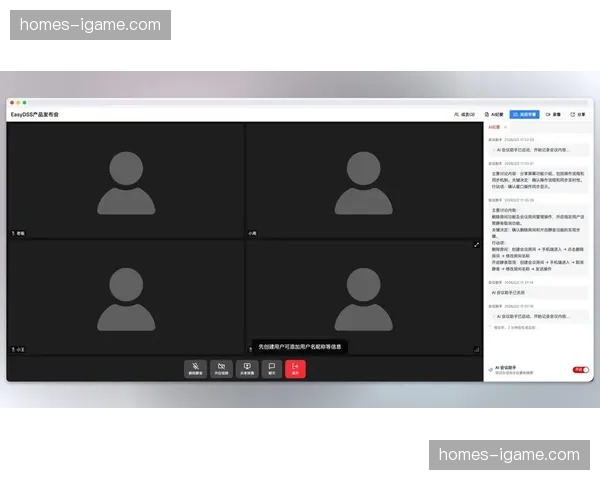This screenshot has height=480, width=600.
Task: Select the AI纪要 tab in side panel
Action: [x=493, y=127]
